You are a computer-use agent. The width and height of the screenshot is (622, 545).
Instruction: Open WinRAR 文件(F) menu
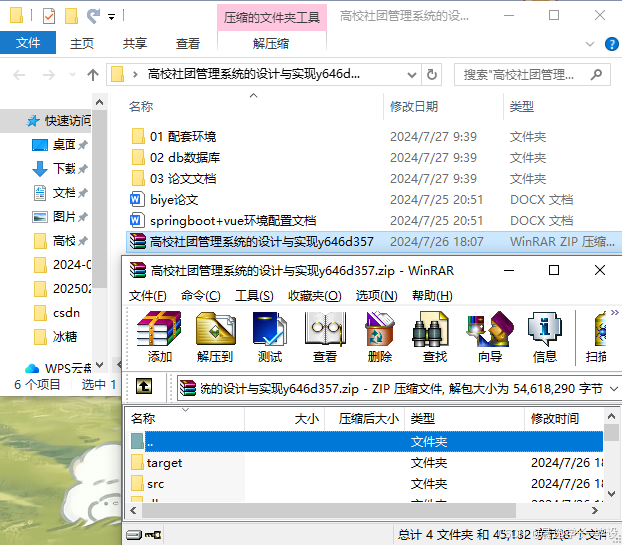click(x=148, y=296)
